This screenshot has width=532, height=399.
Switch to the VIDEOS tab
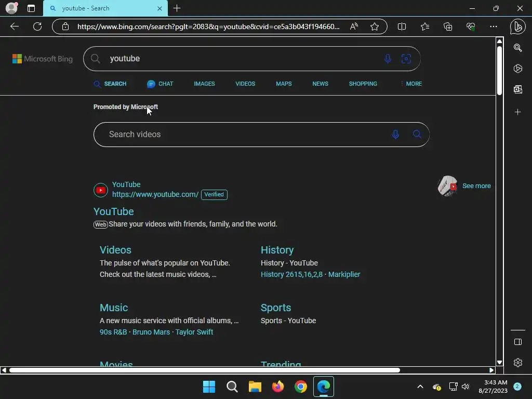pos(245,84)
